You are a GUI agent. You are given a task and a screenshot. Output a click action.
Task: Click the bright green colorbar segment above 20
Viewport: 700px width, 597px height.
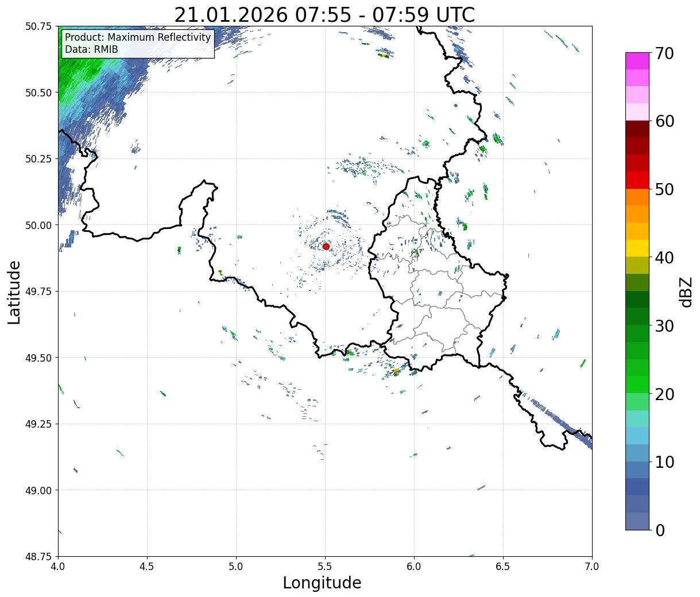coord(637,385)
